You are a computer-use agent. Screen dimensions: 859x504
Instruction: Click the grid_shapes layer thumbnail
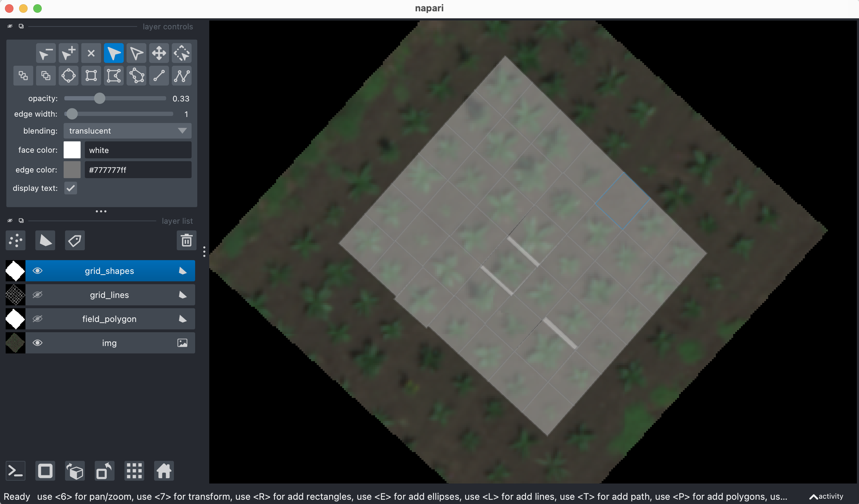(x=16, y=271)
